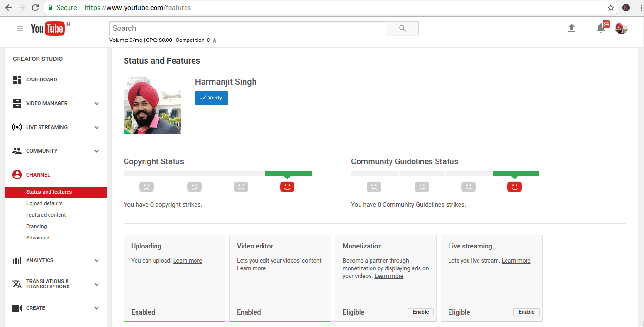Click the YouTube logo
The height and width of the screenshot is (327, 644).
(x=48, y=29)
